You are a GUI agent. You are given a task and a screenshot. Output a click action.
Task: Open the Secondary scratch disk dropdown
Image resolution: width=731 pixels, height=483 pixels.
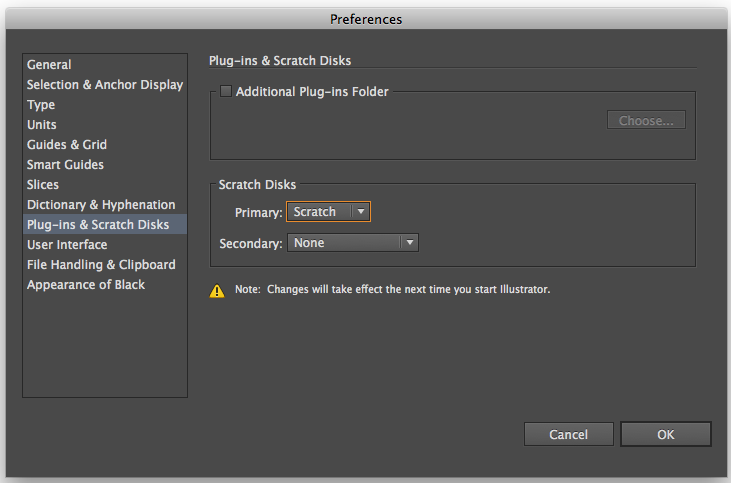pyautogui.click(x=353, y=242)
